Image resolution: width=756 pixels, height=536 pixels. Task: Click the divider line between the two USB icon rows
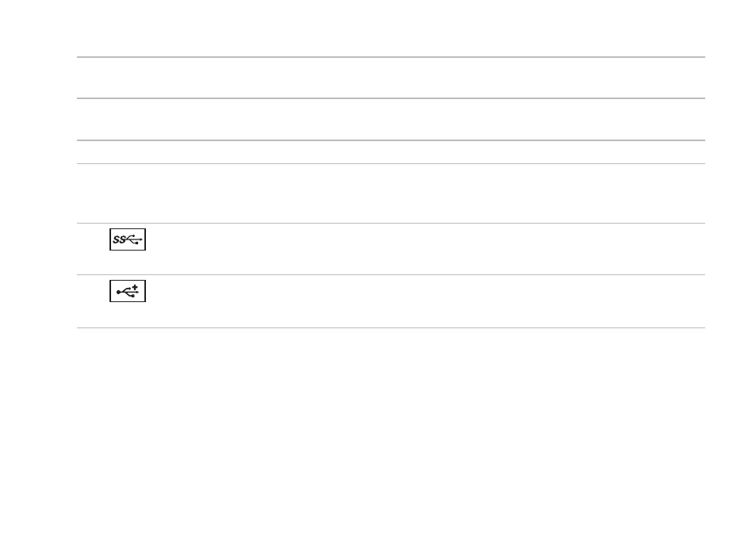[x=391, y=275]
